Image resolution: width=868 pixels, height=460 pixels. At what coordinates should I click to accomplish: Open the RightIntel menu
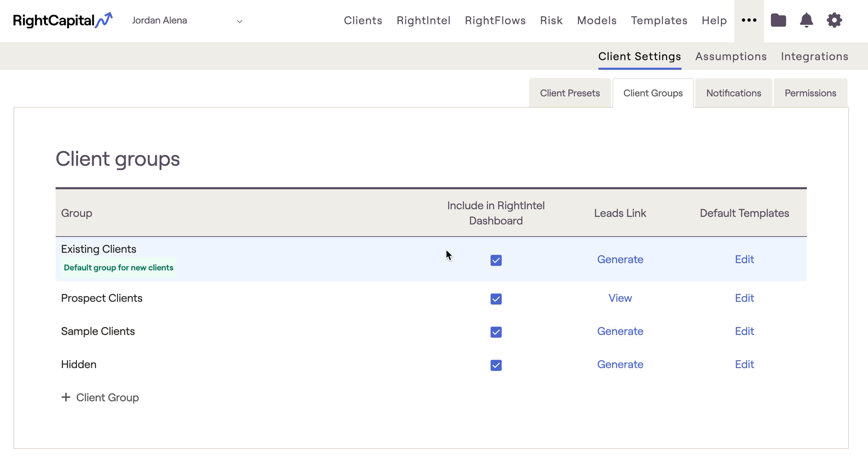[x=424, y=20]
